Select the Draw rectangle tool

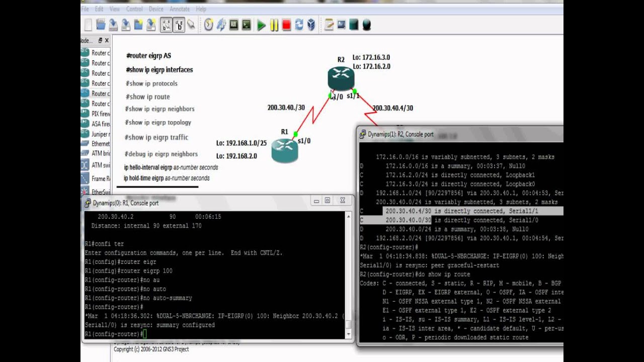tap(354, 24)
